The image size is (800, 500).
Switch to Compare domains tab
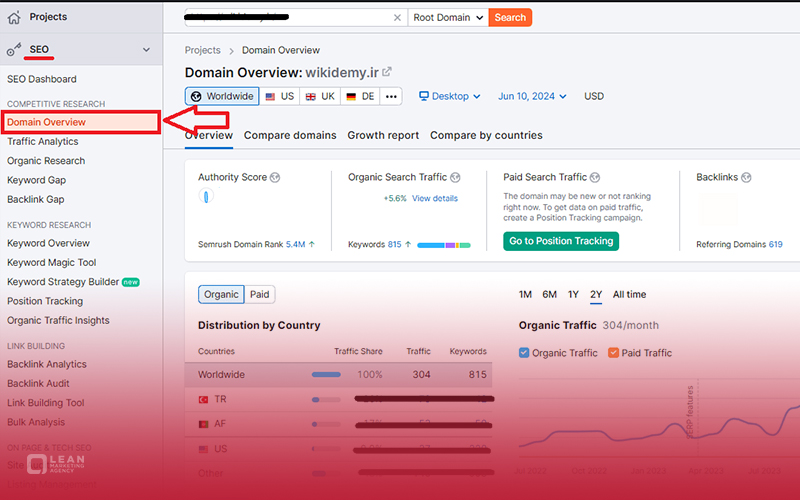point(290,135)
